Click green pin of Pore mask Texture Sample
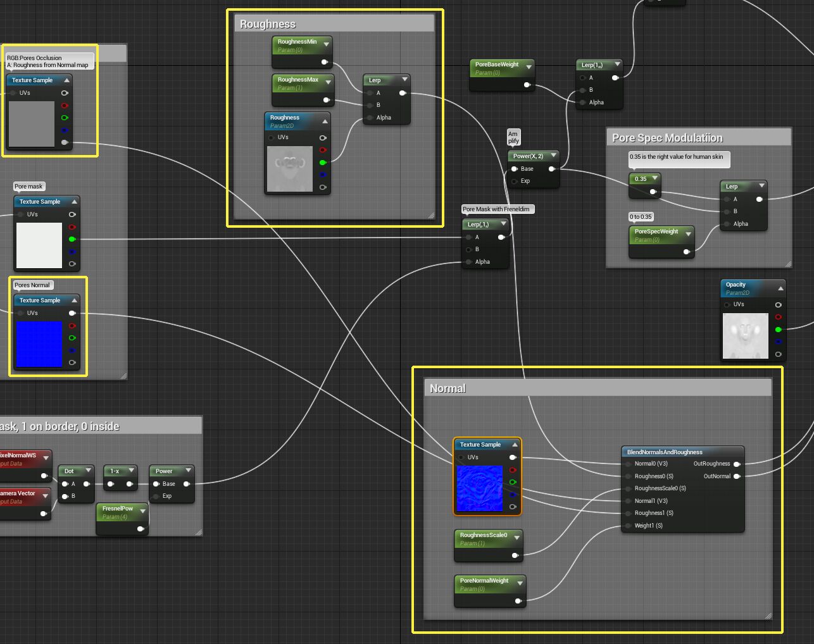814x644 pixels. point(72,239)
